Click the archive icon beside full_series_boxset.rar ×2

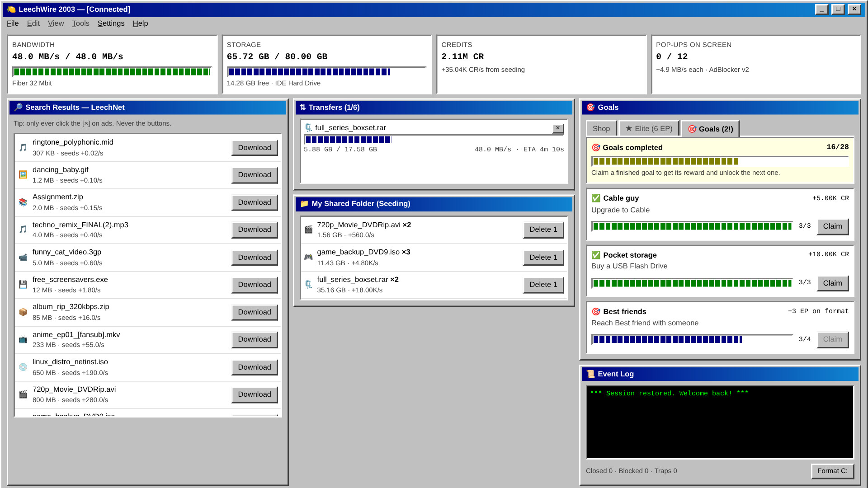[x=308, y=284]
